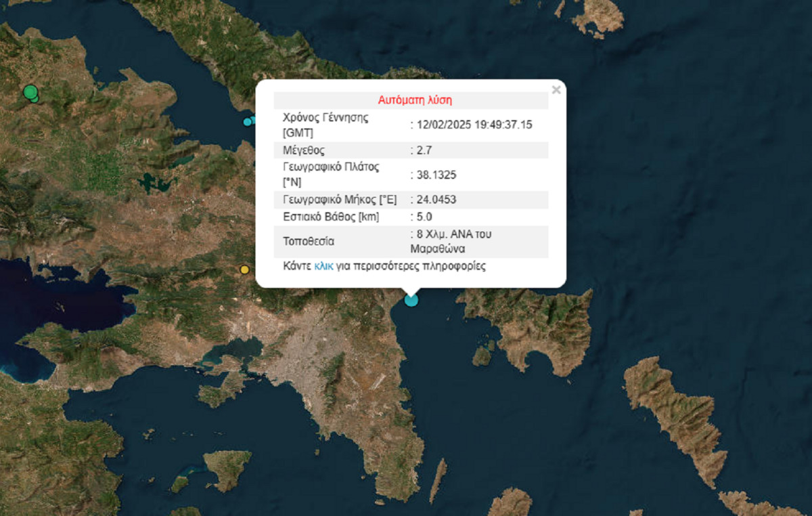Image resolution: width=812 pixels, height=516 pixels.
Task: Click the latitude value 38.1325
Action: click(436, 175)
